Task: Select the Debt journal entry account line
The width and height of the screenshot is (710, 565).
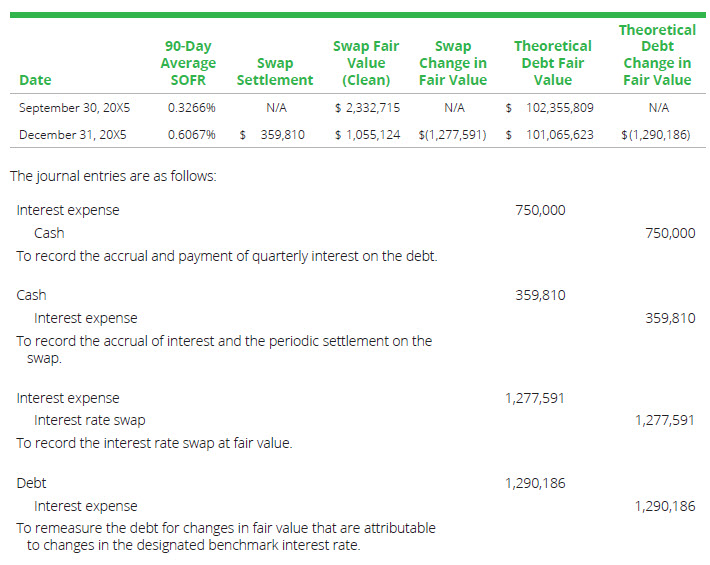Action: 32,483
